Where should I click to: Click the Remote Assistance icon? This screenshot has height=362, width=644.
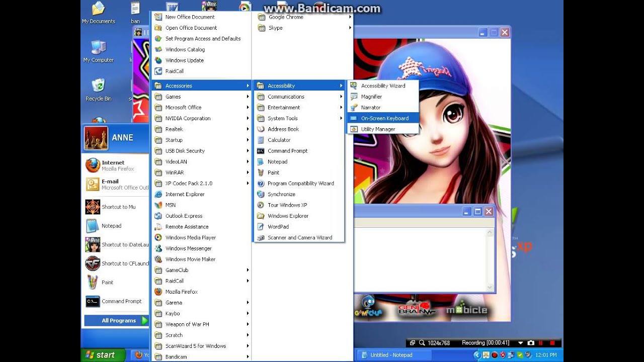click(x=158, y=227)
